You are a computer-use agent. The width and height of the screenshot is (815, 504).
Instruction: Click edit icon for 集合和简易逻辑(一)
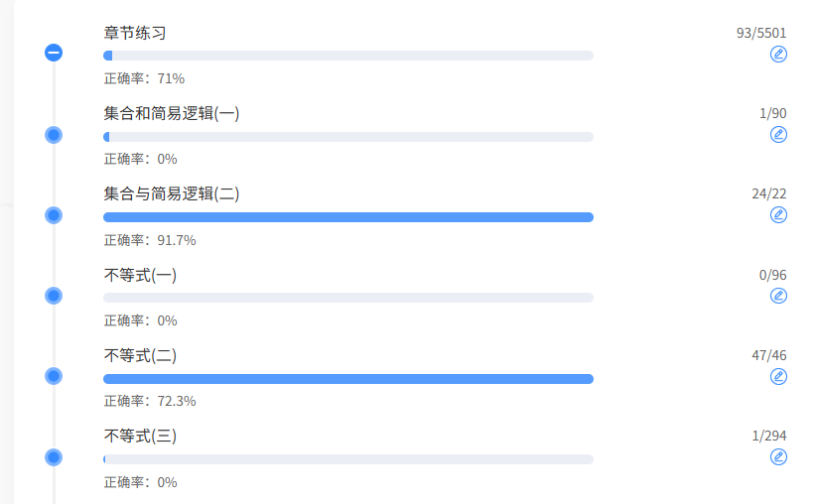(778, 134)
